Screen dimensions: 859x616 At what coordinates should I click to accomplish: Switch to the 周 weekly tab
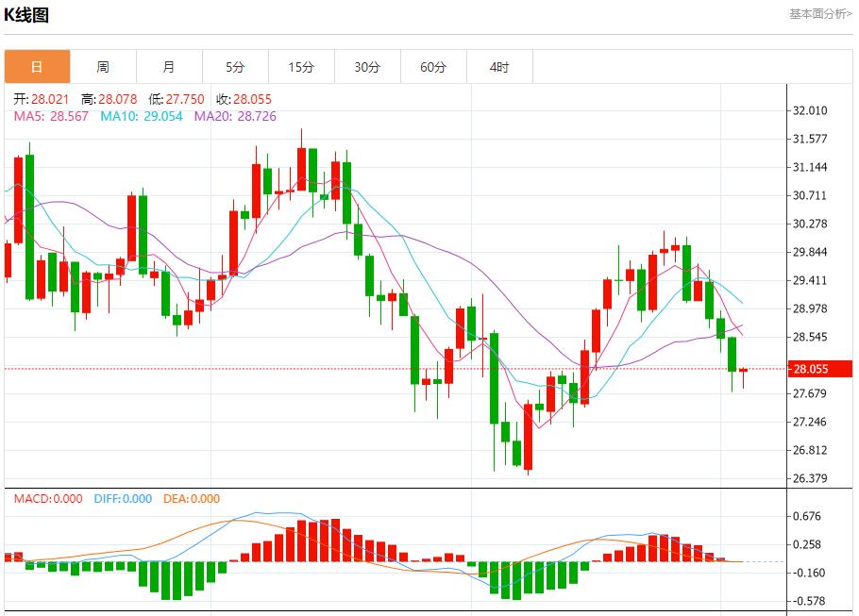(103, 67)
